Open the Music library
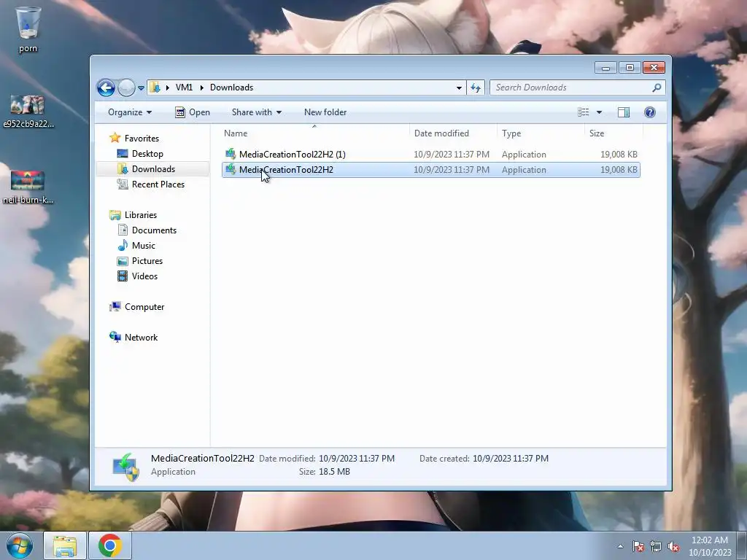 [x=144, y=246]
